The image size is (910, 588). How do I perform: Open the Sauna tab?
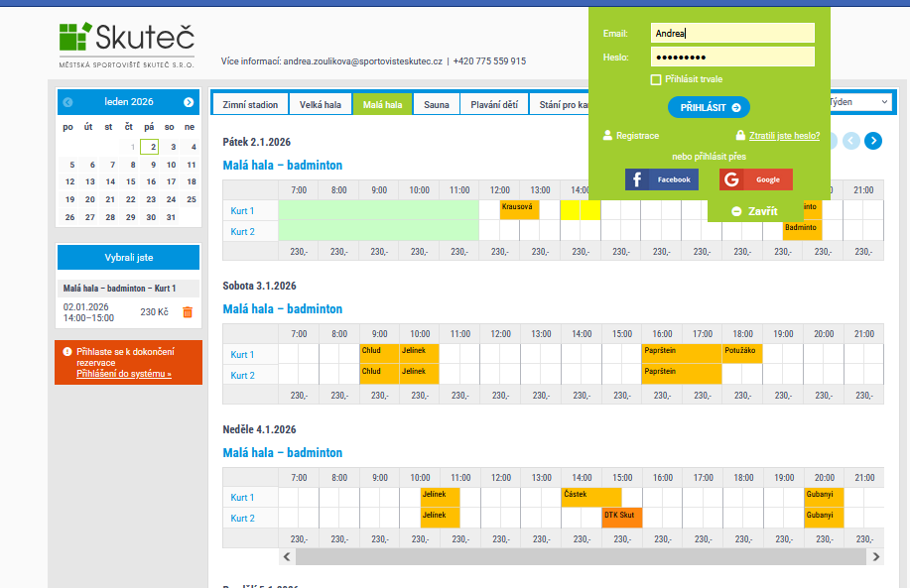[x=436, y=104]
